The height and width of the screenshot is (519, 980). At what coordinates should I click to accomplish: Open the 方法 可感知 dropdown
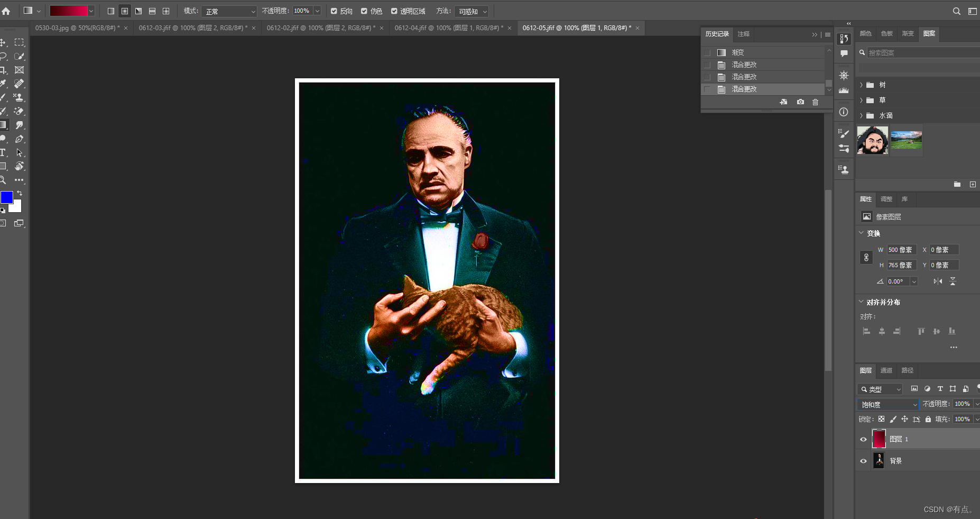click(471, 11)
